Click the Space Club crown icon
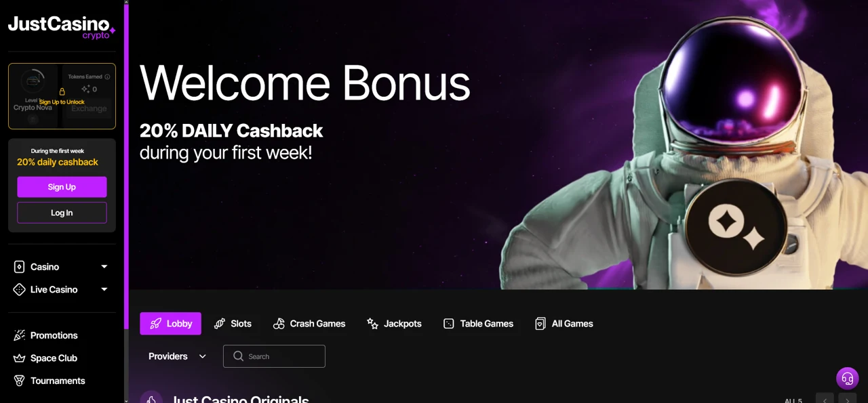Screen dimensions: 868x403 [x=20, y=358]
